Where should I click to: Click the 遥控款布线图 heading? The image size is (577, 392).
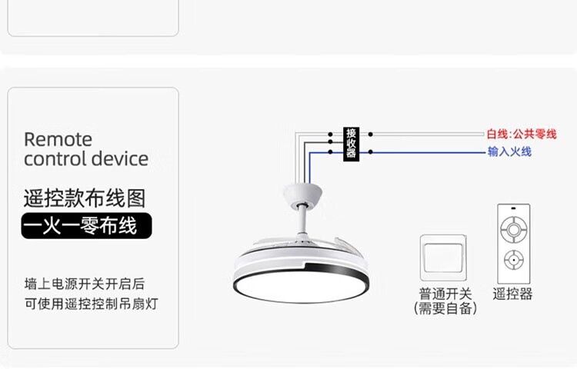[85, 198]
